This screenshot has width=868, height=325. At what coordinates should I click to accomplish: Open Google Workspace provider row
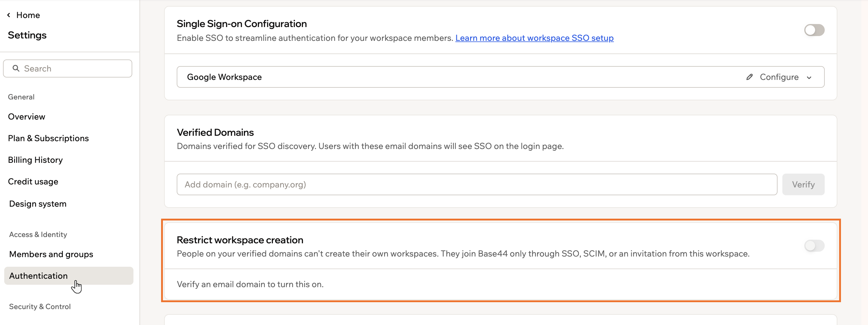click(500, 77)
